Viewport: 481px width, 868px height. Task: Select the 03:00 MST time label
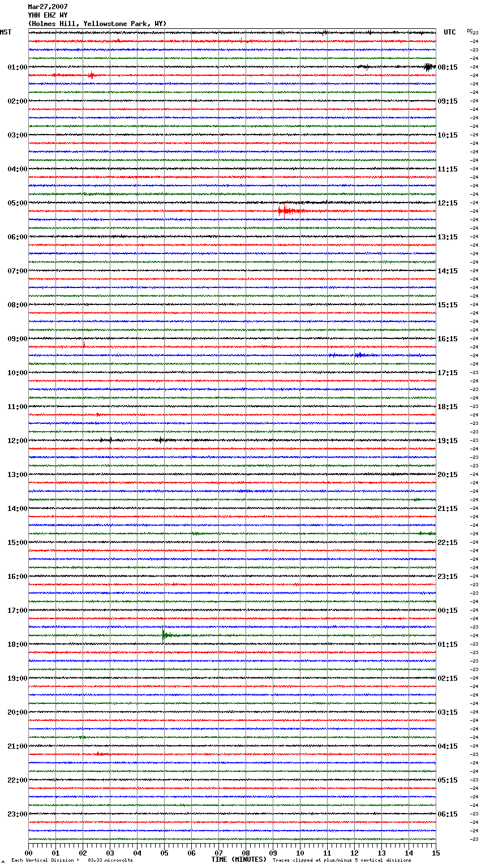18,135
